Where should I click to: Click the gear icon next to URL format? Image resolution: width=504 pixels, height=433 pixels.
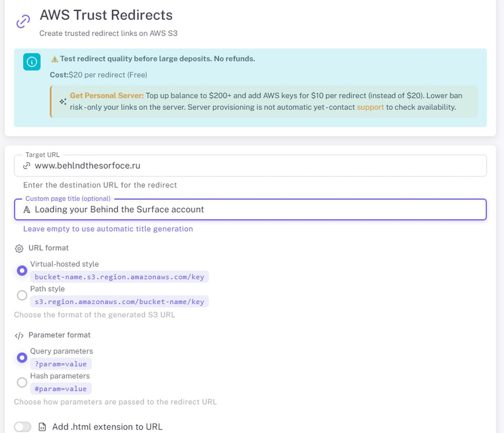[19, 248]
